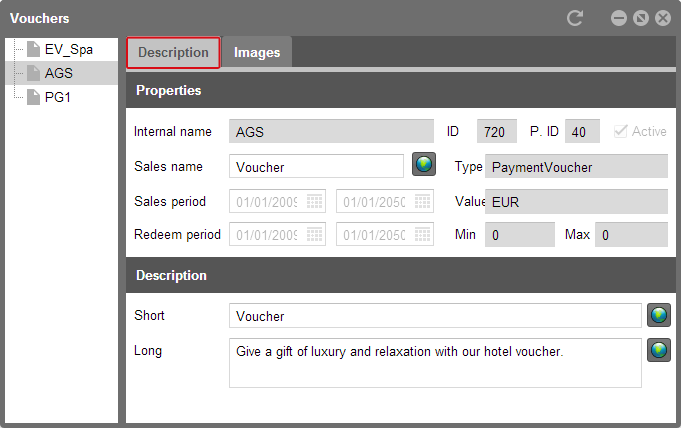Minimize the Vouchers window
681x428 pixels.
coord(618,18)
